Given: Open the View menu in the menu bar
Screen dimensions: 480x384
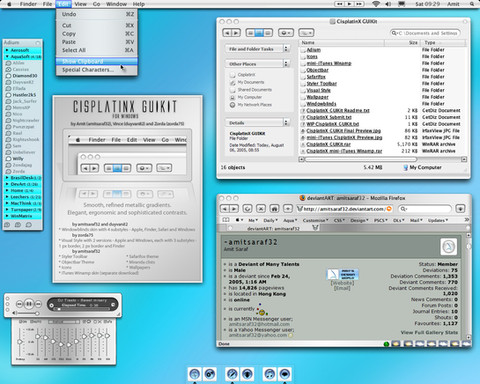Looking at the screenshot, I should (80, 4).
